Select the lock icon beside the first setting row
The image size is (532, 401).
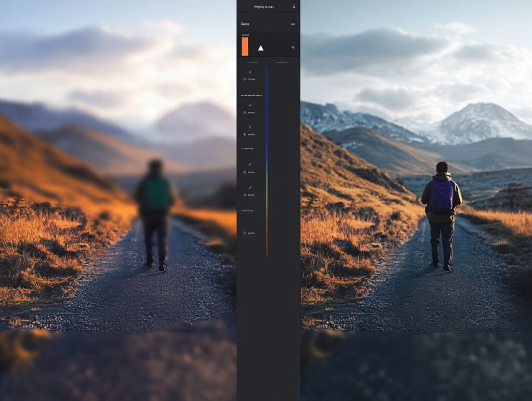245,79
